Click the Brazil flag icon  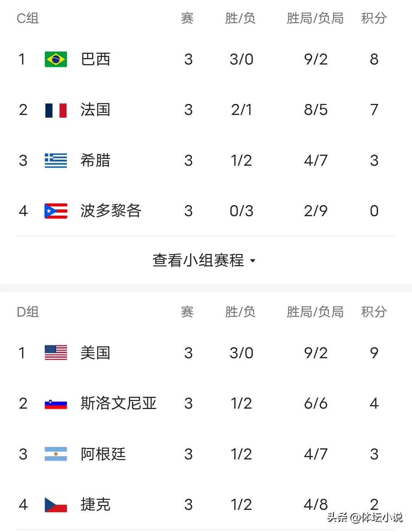(x=56, y=59)
